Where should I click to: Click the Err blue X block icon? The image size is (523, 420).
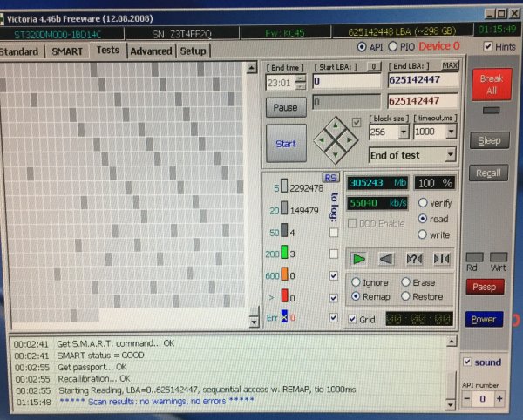284,316
